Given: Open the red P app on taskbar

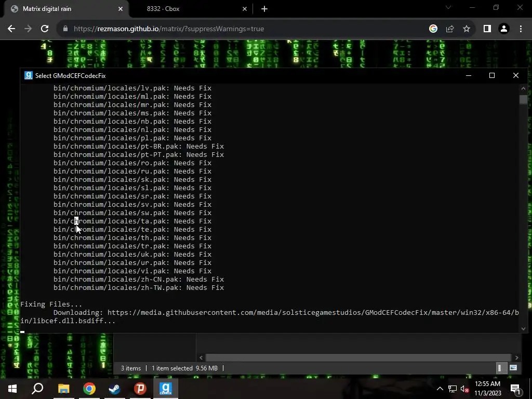Looking at the screenshot, I should [140, 389].
